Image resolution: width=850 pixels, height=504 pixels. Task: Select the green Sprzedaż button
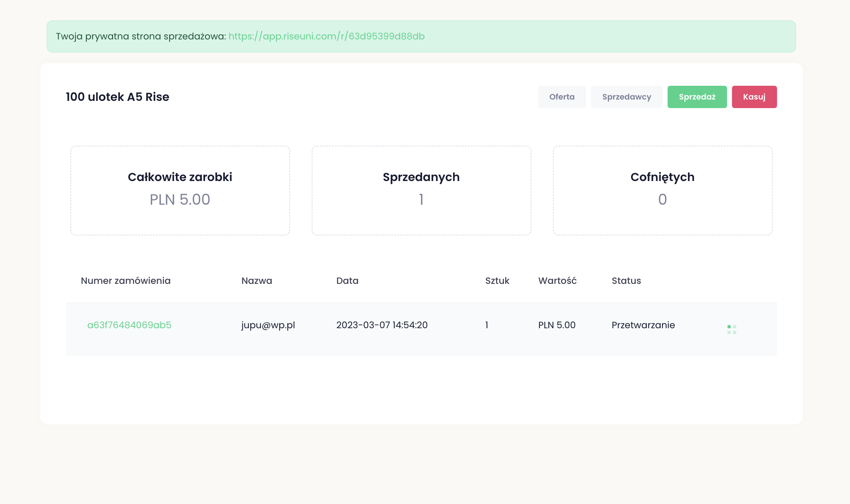tap(697, 97)
